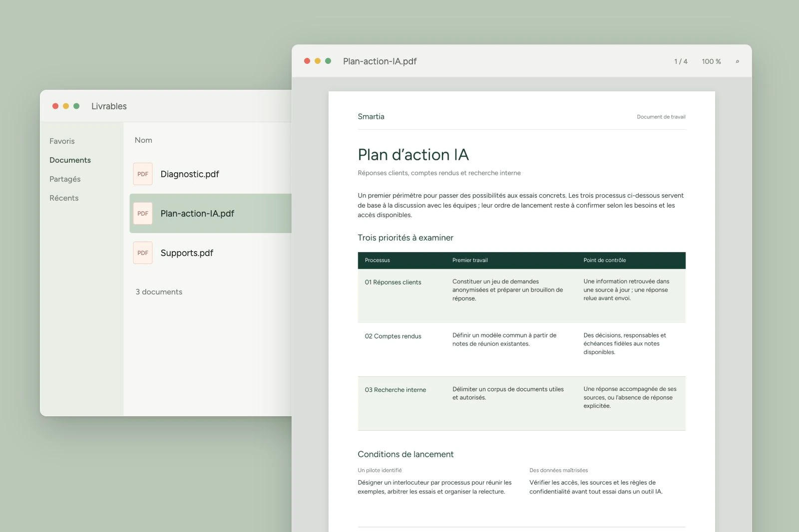Click the Nom column header
The height and width of the screenshot is (532, 799).
click(143, 140)
